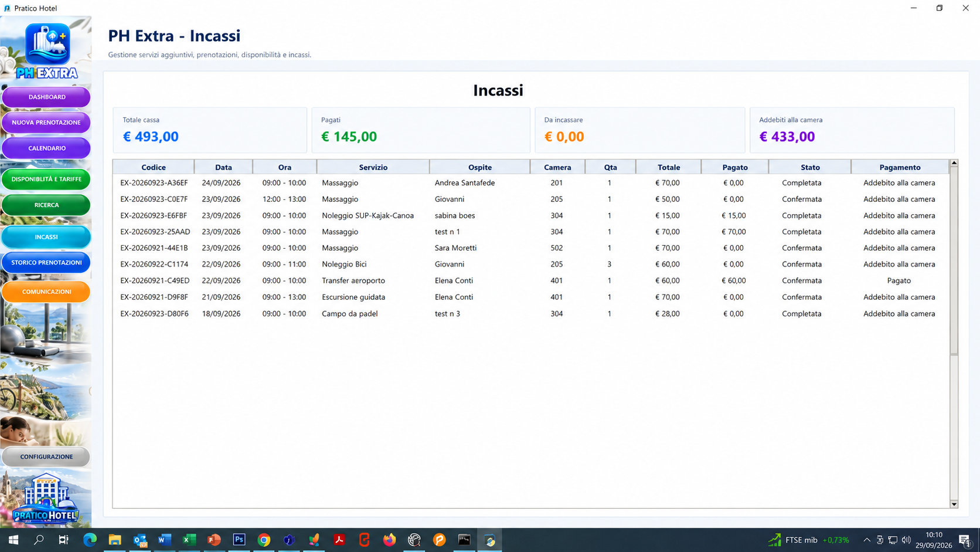Click the Escursione guidata service cell
This screenshot has width=980, height=552.
[353, 297]
